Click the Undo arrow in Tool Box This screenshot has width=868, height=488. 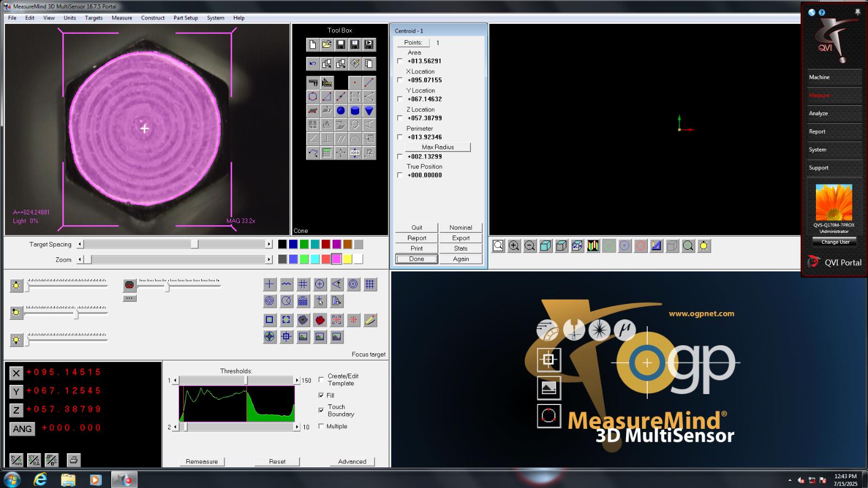click(x=313, y=64)
